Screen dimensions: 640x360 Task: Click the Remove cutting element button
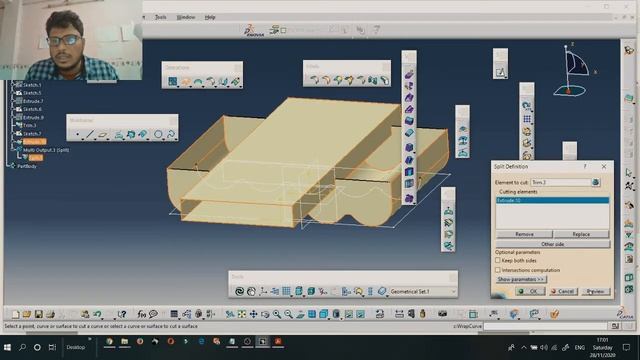point(524,234)
